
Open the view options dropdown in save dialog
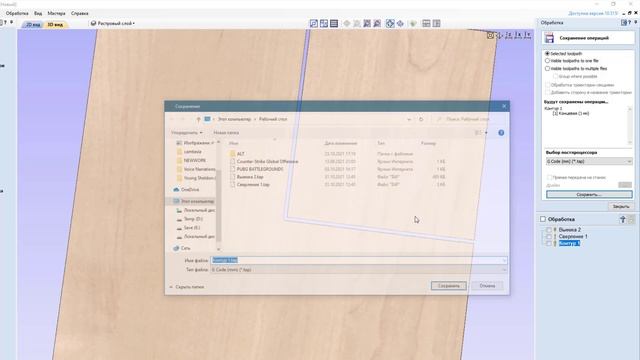click(x=486, y=133)
